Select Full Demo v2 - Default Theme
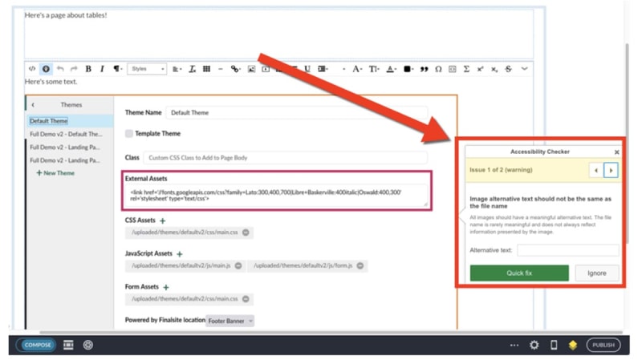This screenshot has height=364, width=642. pyautogui.click(x=66, y=134)
